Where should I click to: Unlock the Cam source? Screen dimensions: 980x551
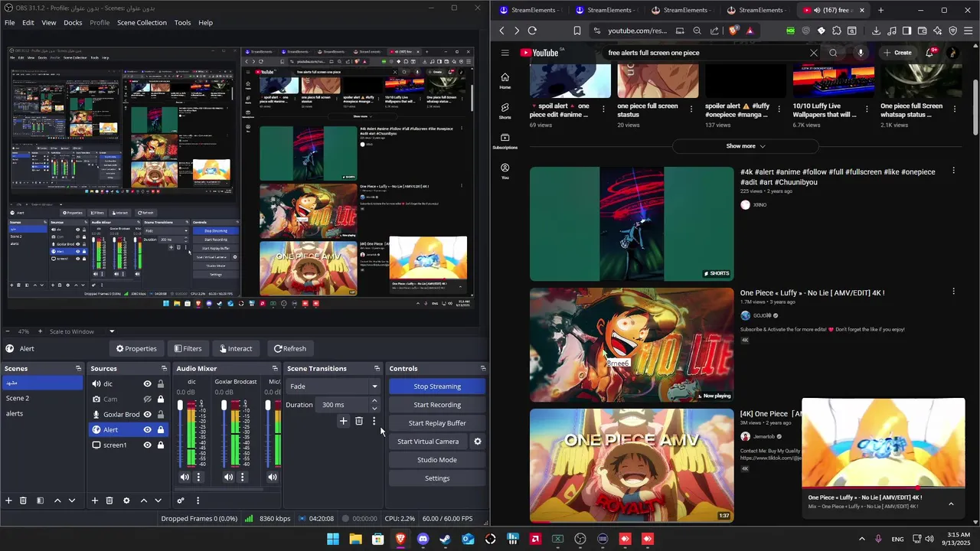tap(161, 399)
